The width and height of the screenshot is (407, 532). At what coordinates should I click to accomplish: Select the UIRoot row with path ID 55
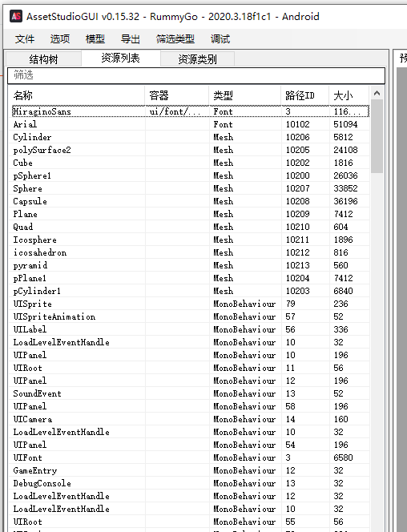(190, 522)
